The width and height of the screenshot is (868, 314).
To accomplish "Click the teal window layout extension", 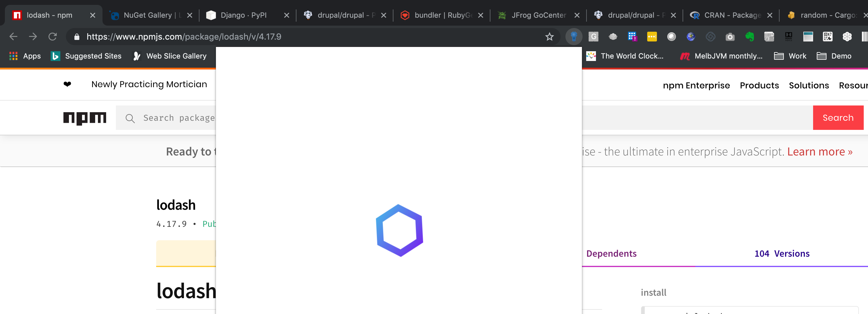I will pos(808,36).
